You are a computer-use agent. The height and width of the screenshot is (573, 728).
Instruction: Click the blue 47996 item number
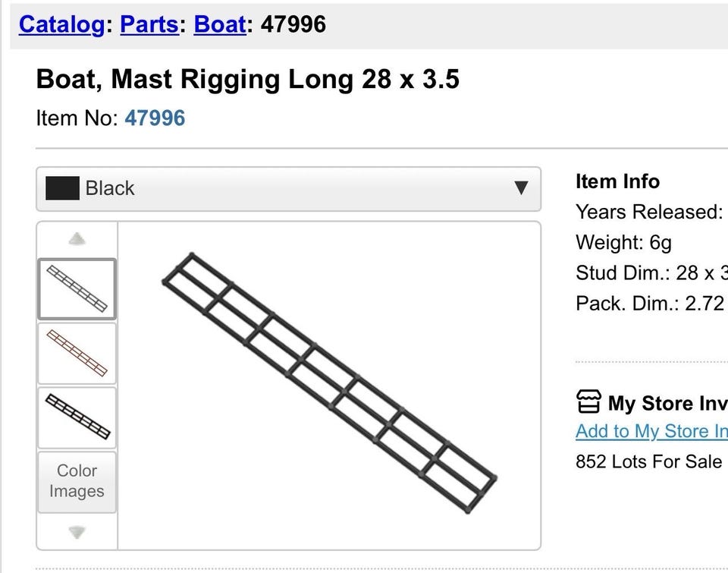coord(155,118)
